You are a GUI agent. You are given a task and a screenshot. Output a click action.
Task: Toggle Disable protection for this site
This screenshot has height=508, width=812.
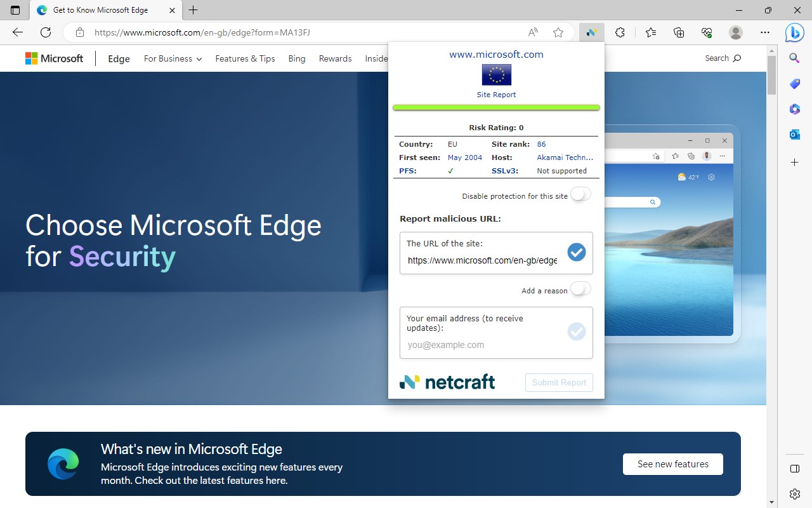[580, 194]
